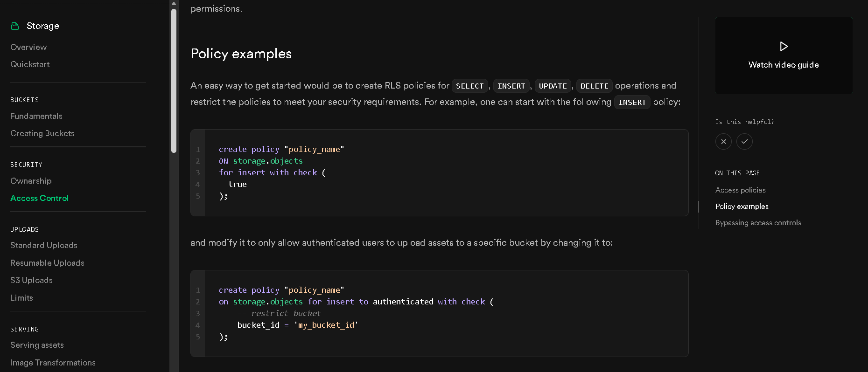Click the UPLOADS section label

(x=24, y=229)
